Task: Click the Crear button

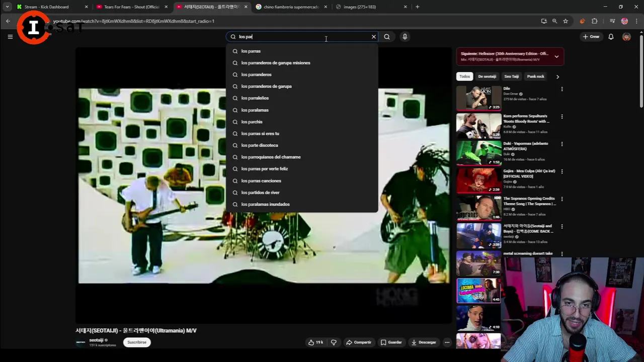Action: point(591,37)
